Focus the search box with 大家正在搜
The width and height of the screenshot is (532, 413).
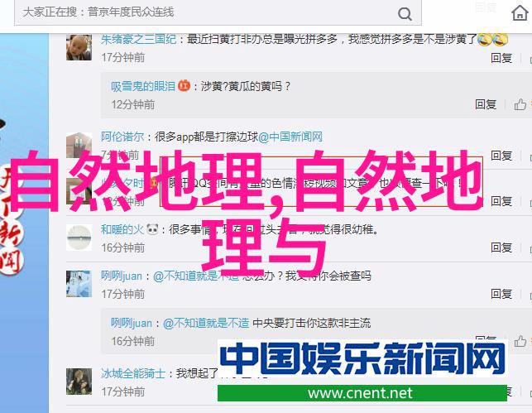(x=218, y=12)
